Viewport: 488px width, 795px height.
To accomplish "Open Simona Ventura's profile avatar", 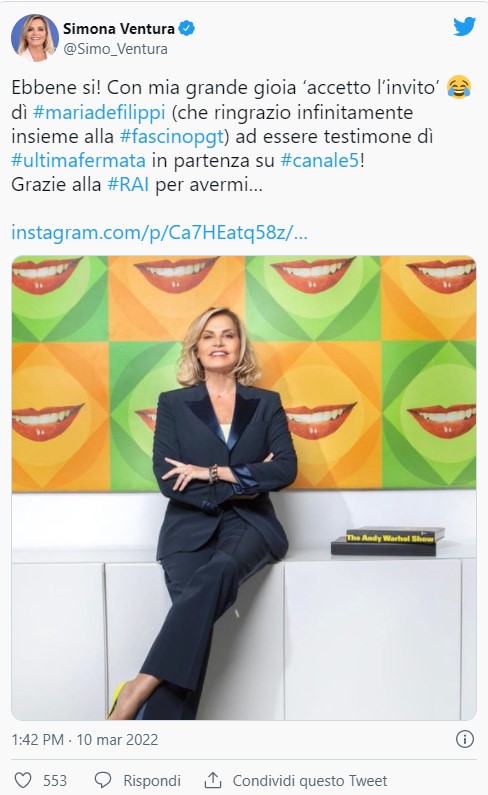I will point(35,38).
